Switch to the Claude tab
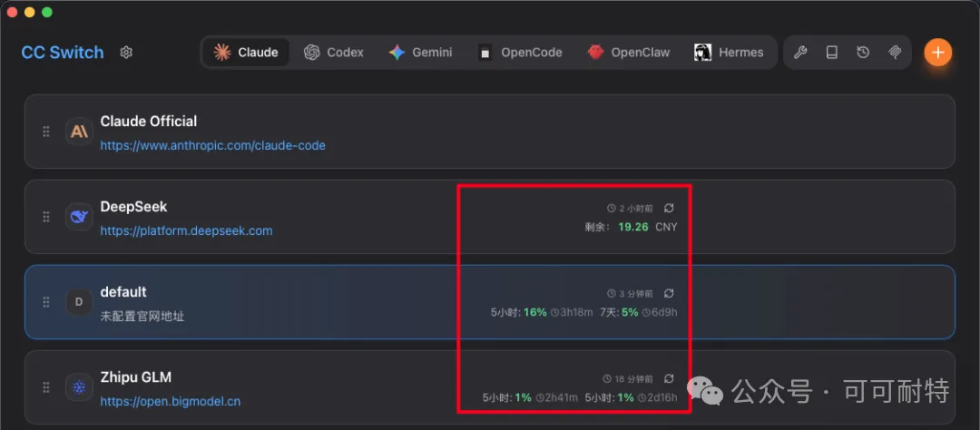This screenshot has width=980, height=430. point(246,53)
